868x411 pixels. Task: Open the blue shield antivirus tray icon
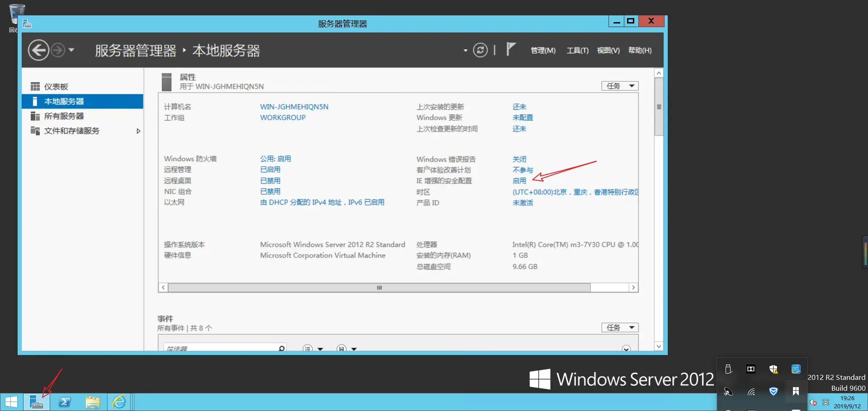pos(774,392)
